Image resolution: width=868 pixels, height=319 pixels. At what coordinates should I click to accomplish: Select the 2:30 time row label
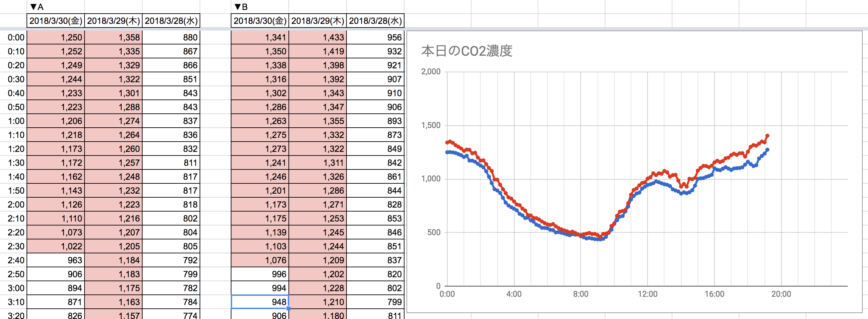(x=16, y=246)
